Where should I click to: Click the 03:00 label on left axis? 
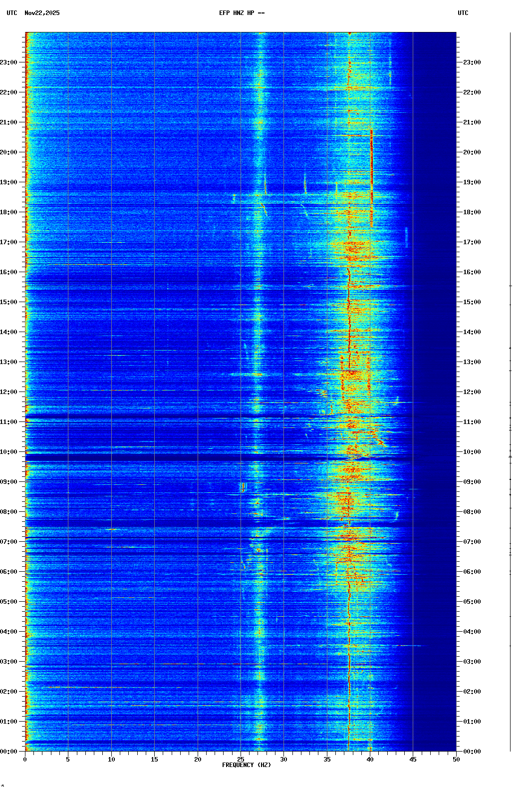pyautogui.click(x=8, y=662)
